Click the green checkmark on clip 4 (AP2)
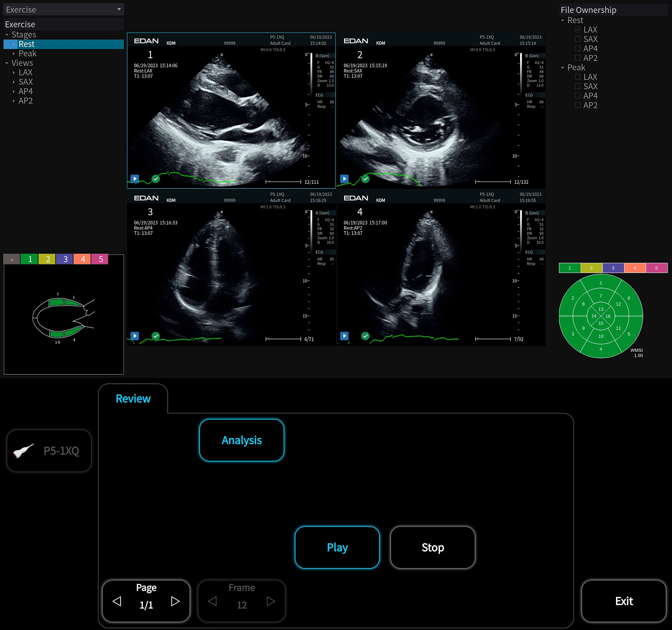The image size is (672, 630). [x=366, y=336]
